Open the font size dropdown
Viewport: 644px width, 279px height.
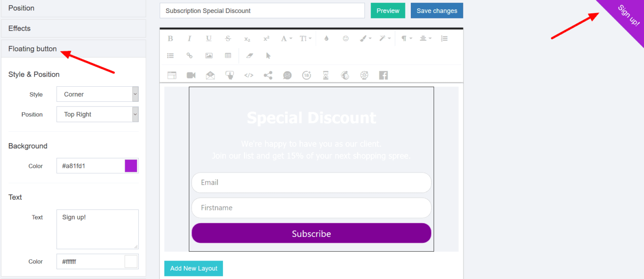click(306, 39)
